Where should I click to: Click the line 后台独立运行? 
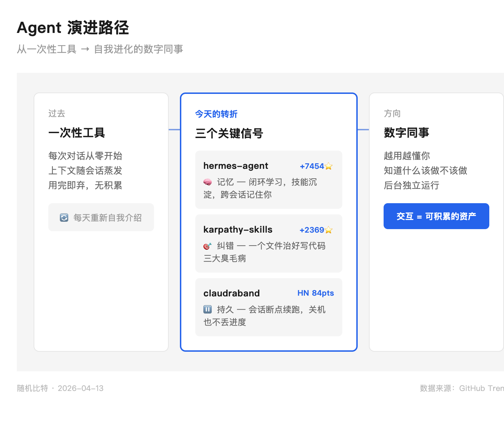(412, 185)
